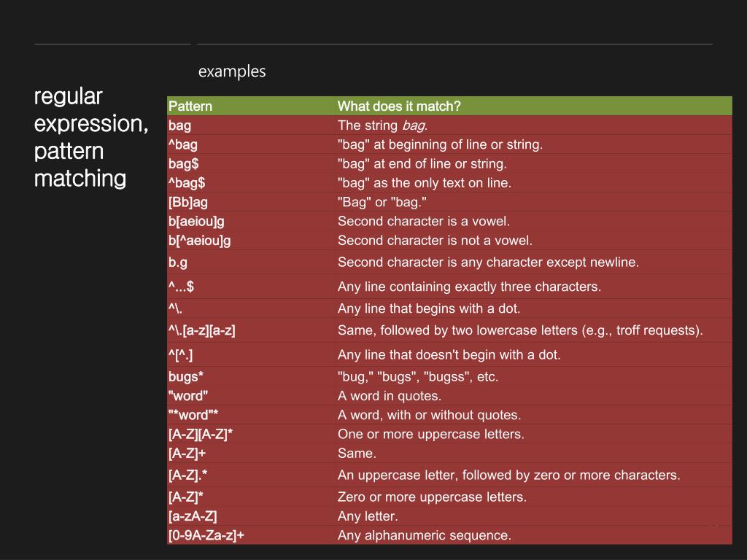The width and height of the screenshot is (747, 560).
Task: Click the "b.g" pattern cell
Action: (x=178, y=262)
